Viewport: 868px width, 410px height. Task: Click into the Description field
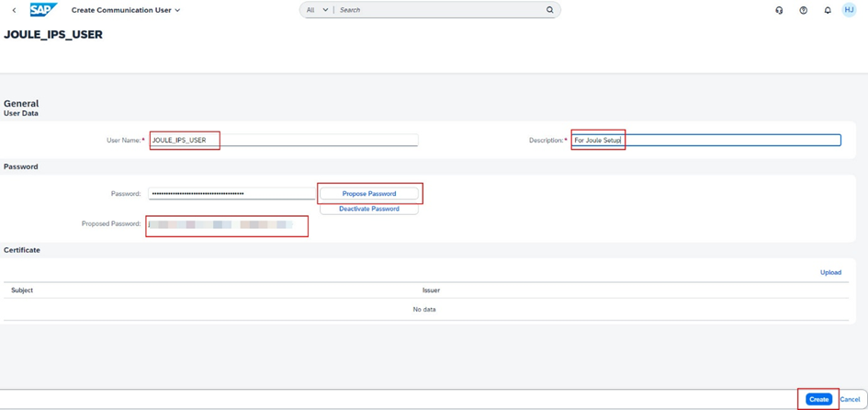click(705, 141)
